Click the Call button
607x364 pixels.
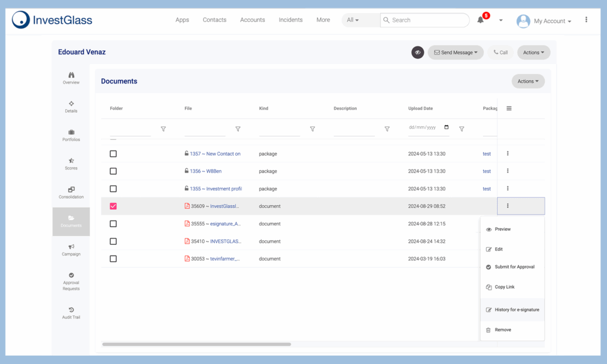coord(500,52)
